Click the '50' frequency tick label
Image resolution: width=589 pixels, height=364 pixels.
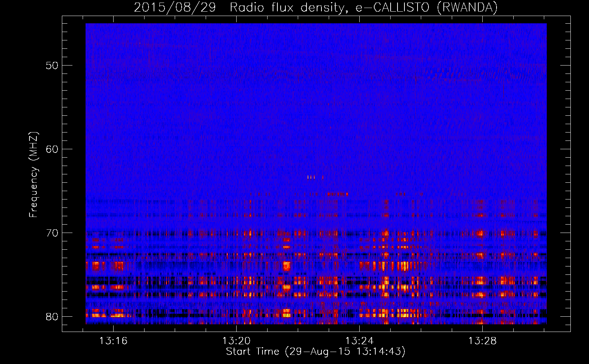pos(52,66)
